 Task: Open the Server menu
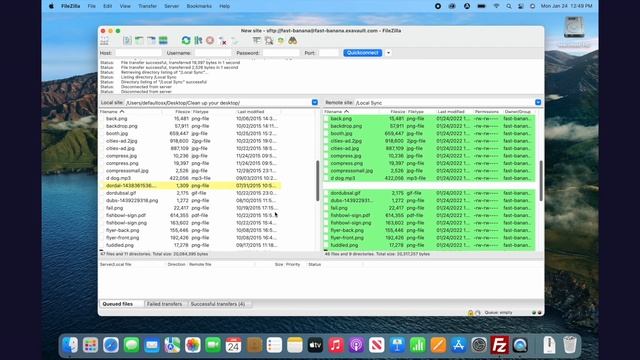pos(171,6)
